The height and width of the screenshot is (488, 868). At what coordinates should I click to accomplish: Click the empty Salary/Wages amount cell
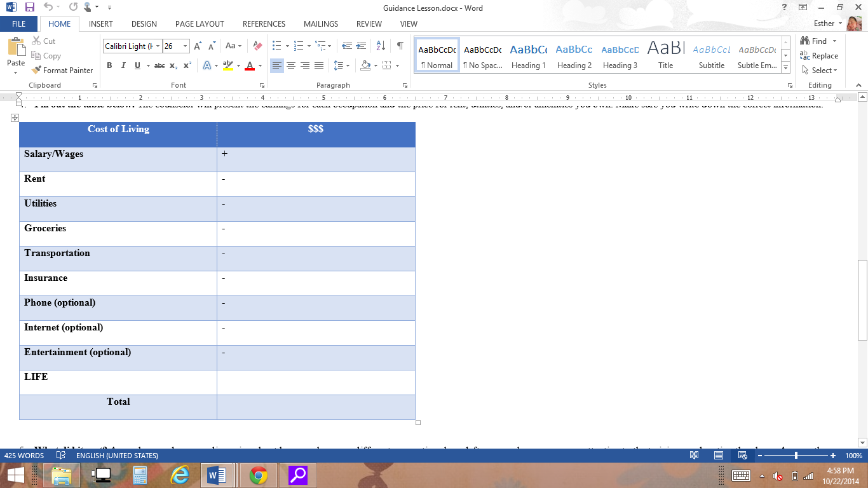pyautogui.click(x=316, y=159)
